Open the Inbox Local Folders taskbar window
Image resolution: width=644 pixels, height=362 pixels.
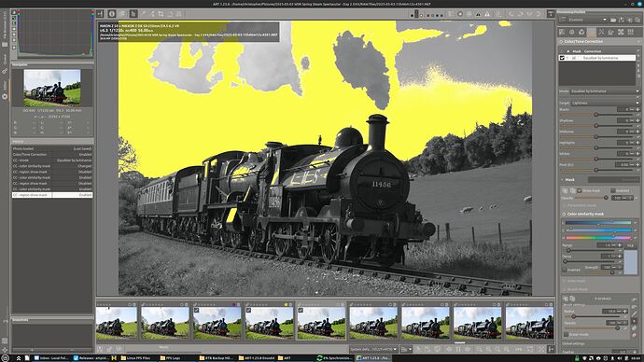click(51, 358)
